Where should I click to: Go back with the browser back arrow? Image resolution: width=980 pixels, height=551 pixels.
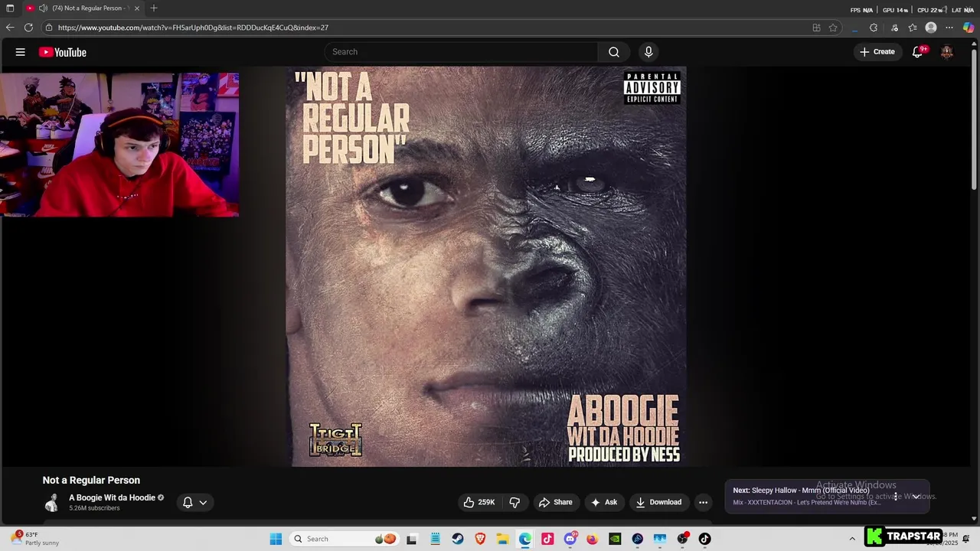click(10, 28)
